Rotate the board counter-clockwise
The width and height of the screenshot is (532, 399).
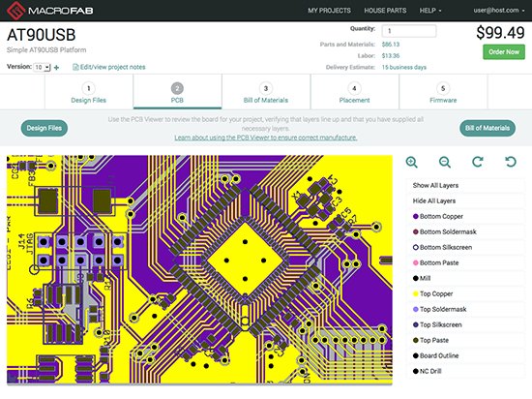(511, 162)
